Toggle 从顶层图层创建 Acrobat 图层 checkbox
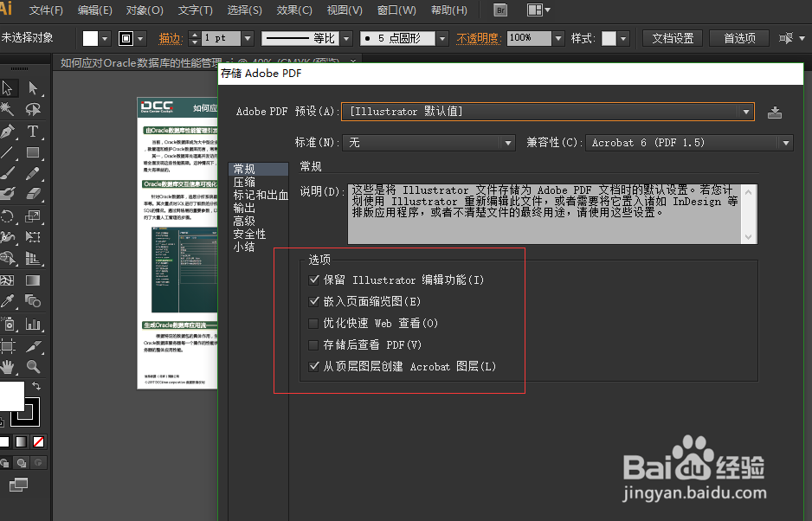812x521 pixels. (313, 367)
